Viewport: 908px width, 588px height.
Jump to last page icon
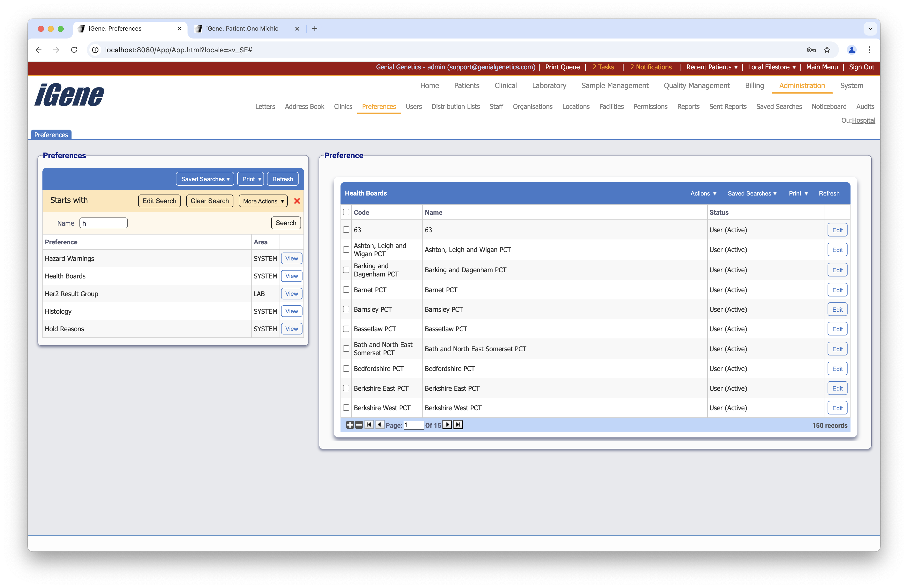458,425
